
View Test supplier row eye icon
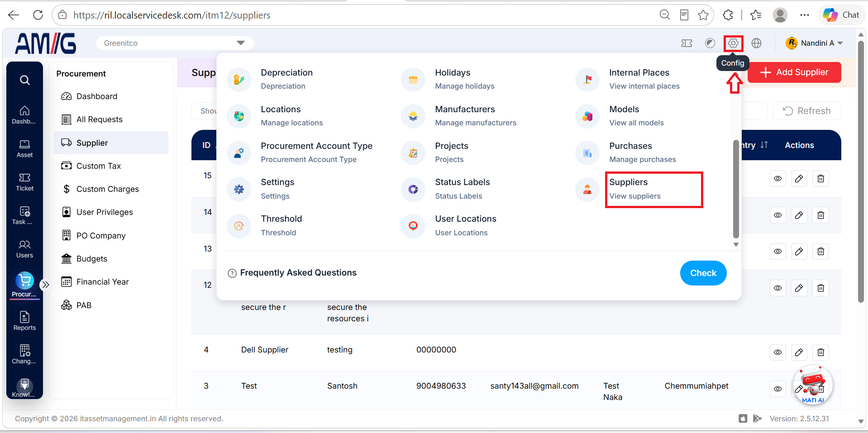click(x=778, y=389)
